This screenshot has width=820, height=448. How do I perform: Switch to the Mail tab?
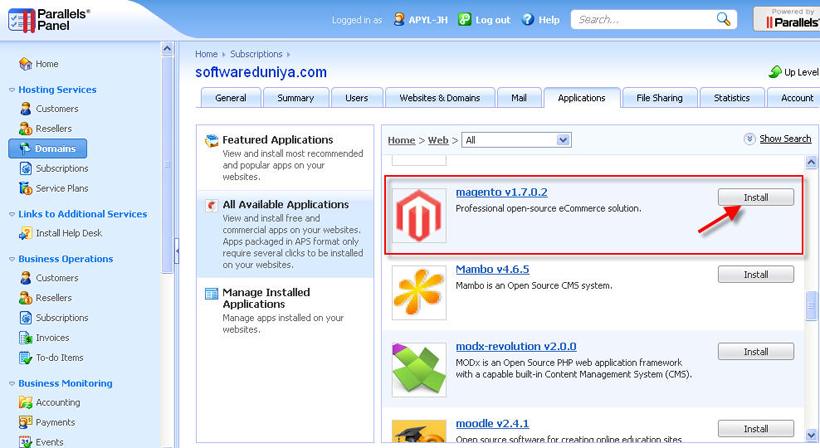[519, 98]
